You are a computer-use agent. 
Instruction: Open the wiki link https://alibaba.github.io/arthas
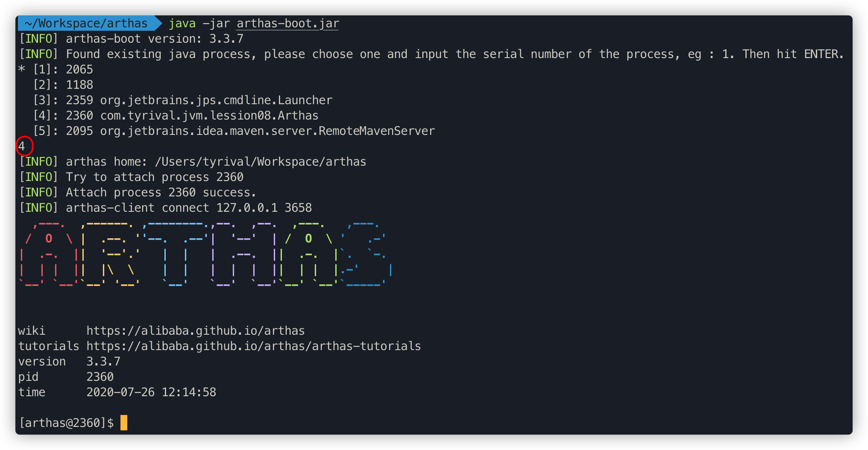[195, 331]
